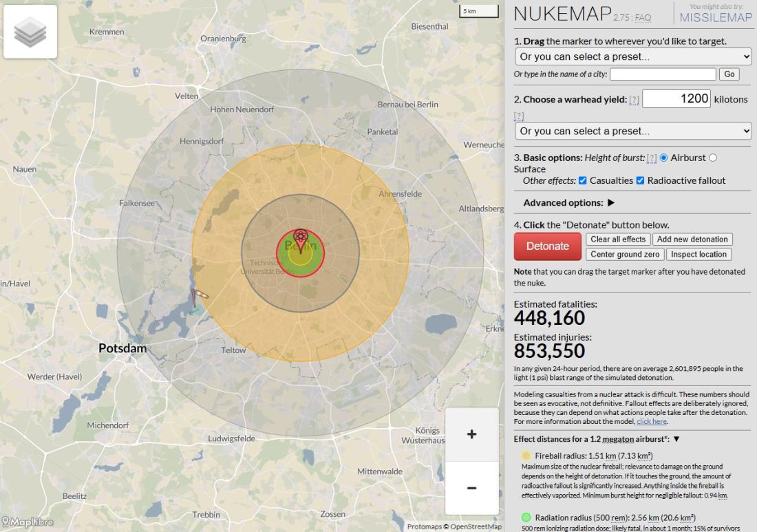The width and height of the screenshot is (757, 532).
Task: Zoom out the map with minus button
Action: (x=471, y=487)
